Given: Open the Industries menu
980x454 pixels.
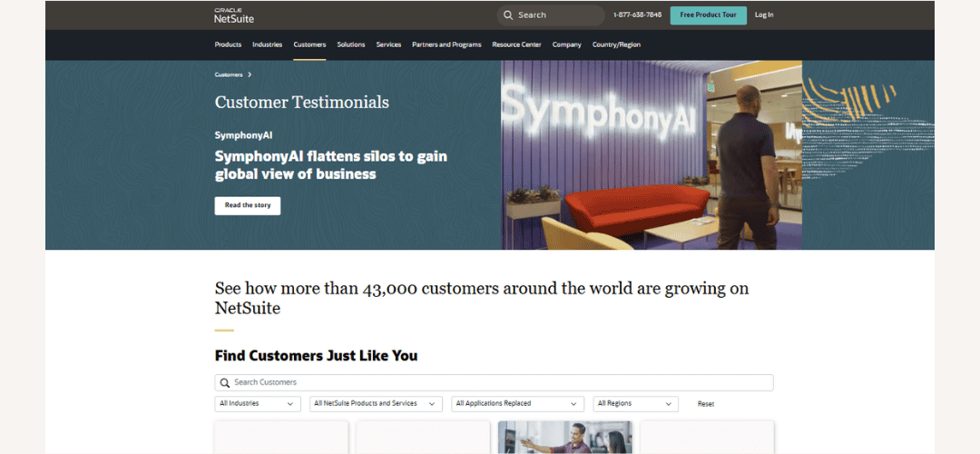Looking at the screenshot, I should (x=267, y=44).
